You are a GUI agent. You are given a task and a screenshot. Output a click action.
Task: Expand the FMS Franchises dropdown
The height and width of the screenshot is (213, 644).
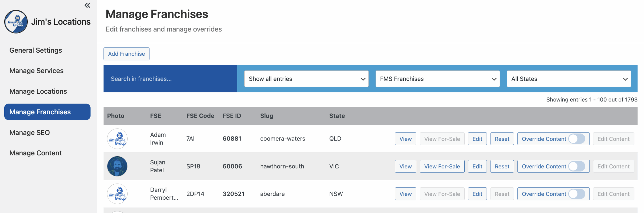(437, 79)
